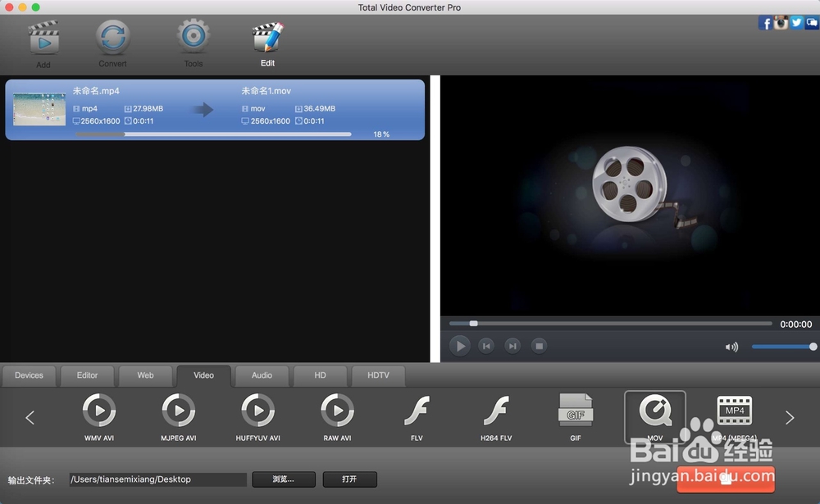The image size is (820, 504).
Task: Click the 浏览... browse button
Action: point(284,479)
